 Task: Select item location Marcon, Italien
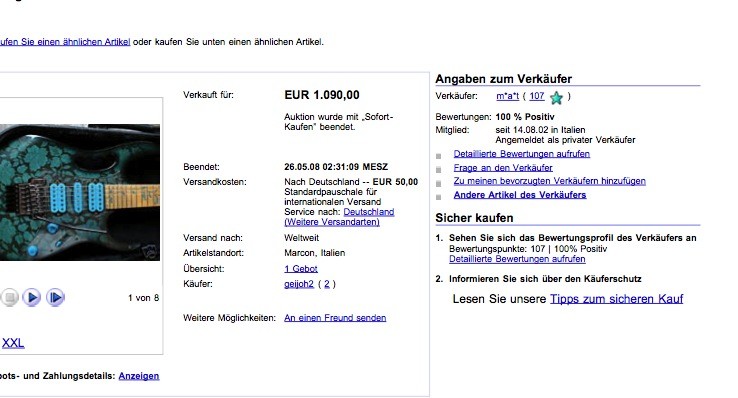click(314, 253)
